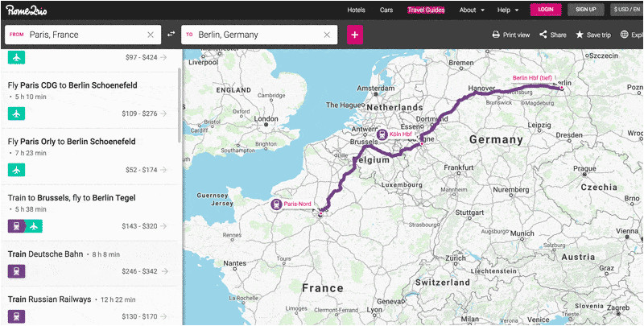Click the results list vertical scrollbar
Image resolution: width=644 pixels, height=326 pixels.
tap(179, 105)
